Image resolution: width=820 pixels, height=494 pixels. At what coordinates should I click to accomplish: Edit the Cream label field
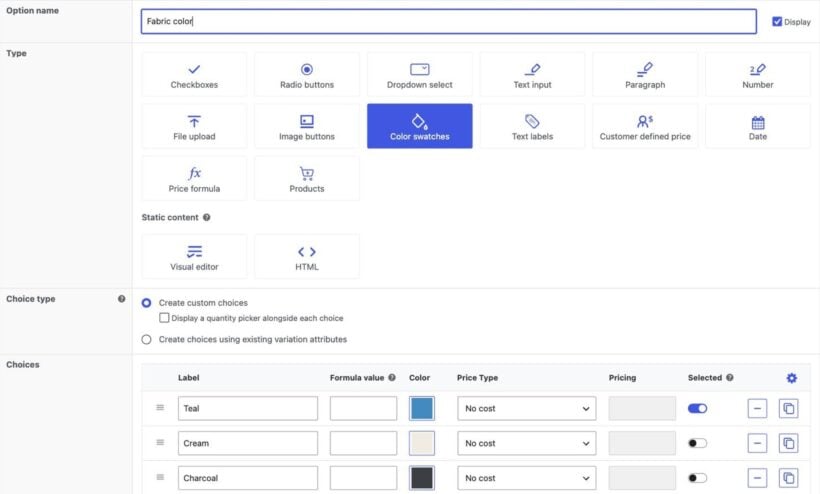(248, 443)
